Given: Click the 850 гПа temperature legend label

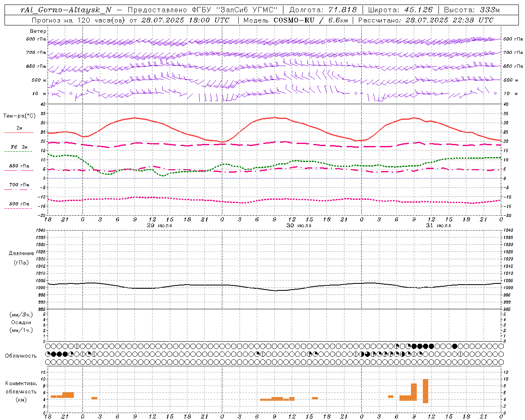Looking at the screenshot, I should tap(19, 166).
